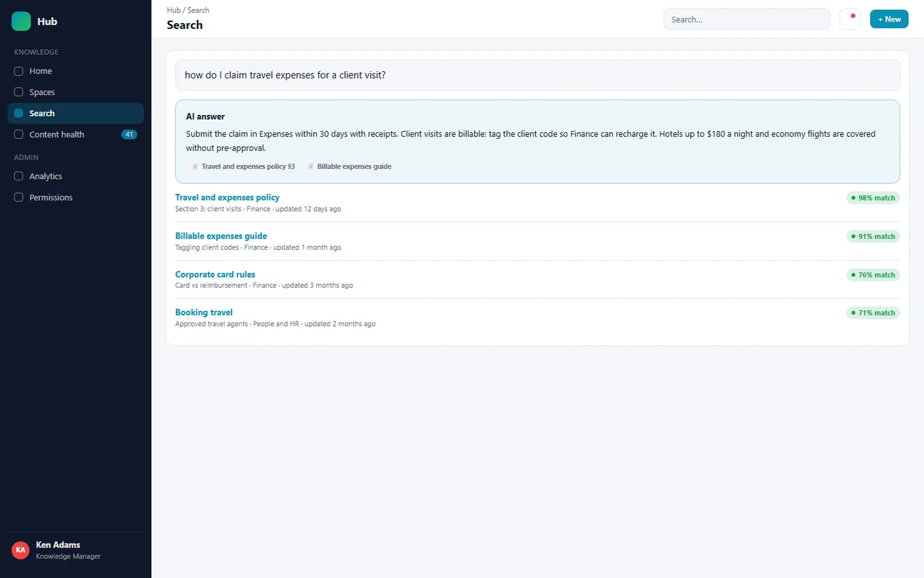Open the Permissions label in sidebar

coord(51,197)
